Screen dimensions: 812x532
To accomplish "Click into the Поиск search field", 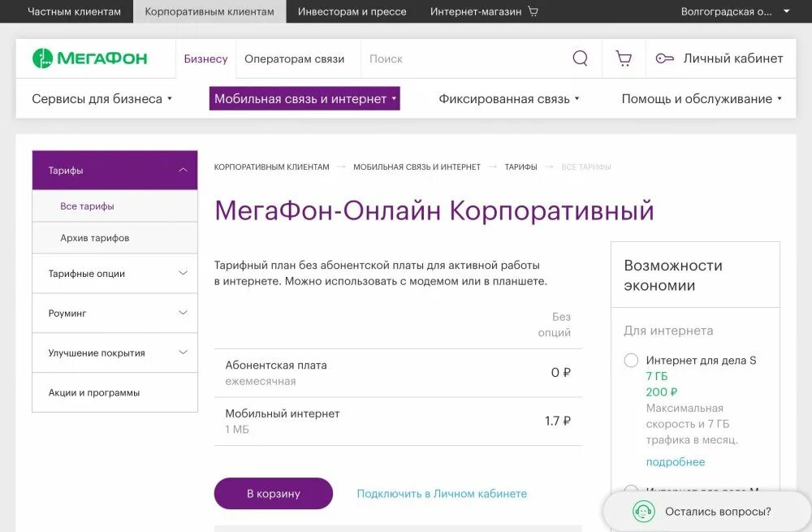I will (466, 58).
